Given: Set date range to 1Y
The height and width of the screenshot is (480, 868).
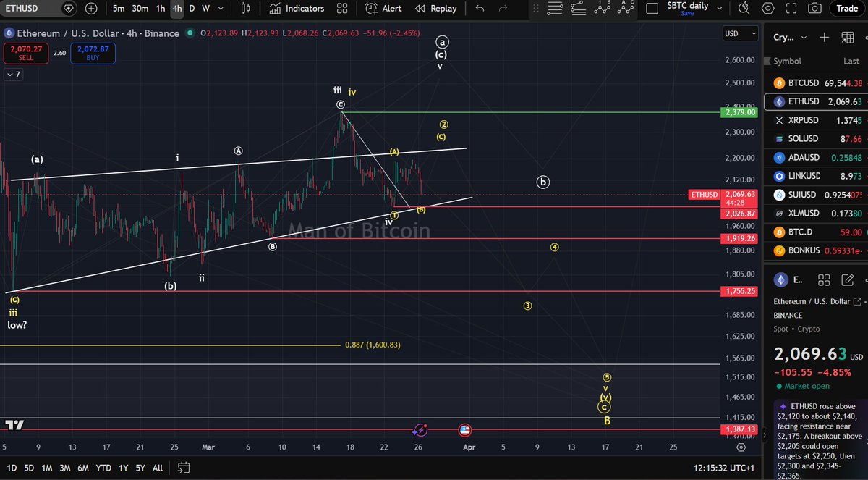Looking at the screenshot, I should coord(123,468).
